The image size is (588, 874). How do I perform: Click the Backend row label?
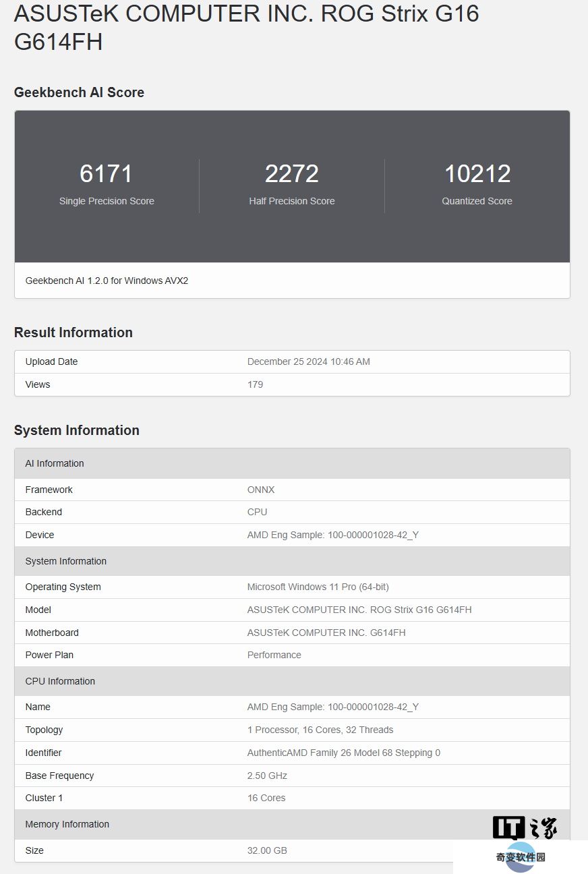44,512
